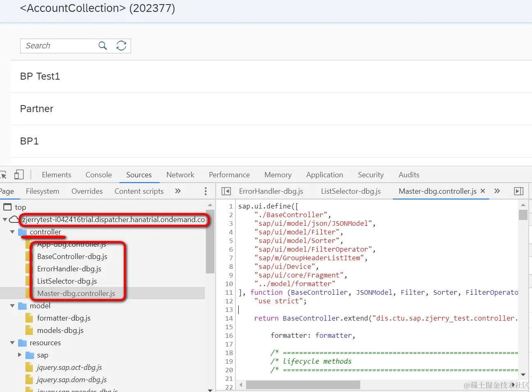Expand the sap folder
Viewport: 532px width, 392px height.
20,355
